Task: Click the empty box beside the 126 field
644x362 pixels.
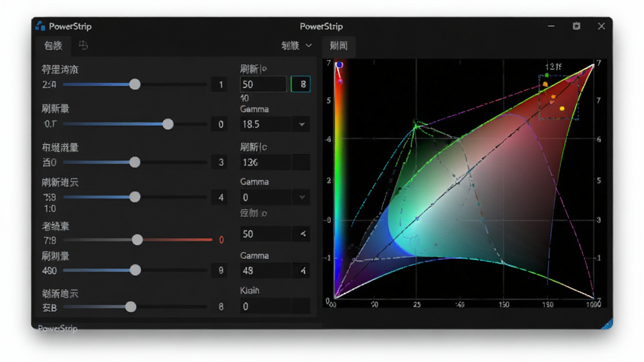Action: click(301, 163)
